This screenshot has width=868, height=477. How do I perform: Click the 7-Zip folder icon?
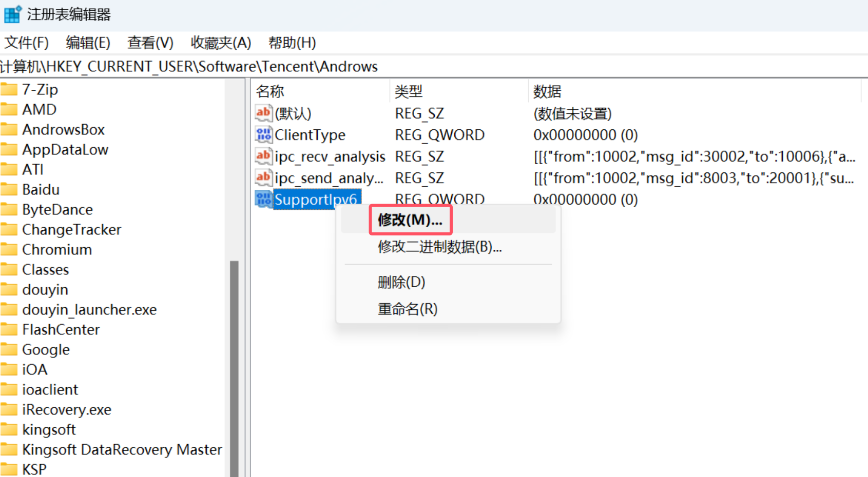(9, 90)
